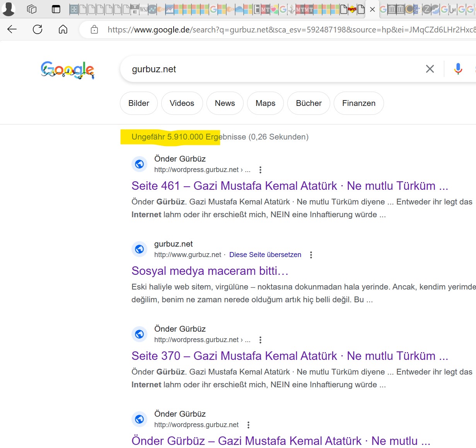This screenshot has height=448, width=476.
Task: Open the last result titled Önder Gürbüz – Gazi
Action: [x=281, y=441]
